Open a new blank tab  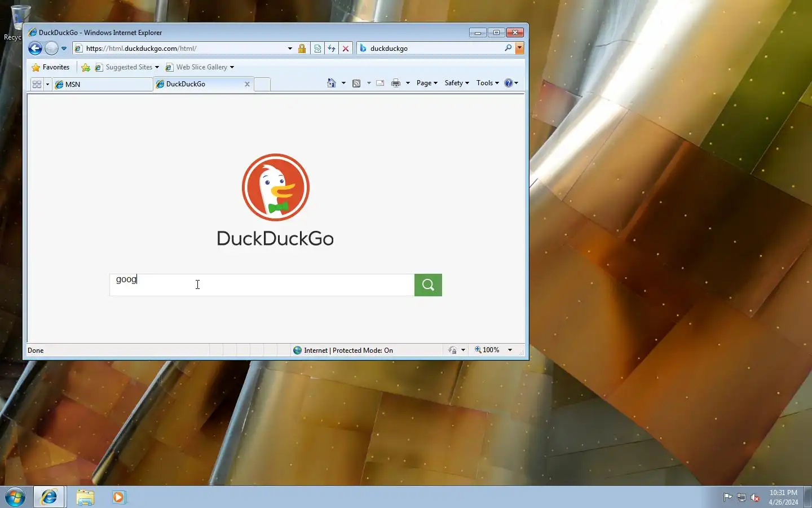click(x=262, y=85)
